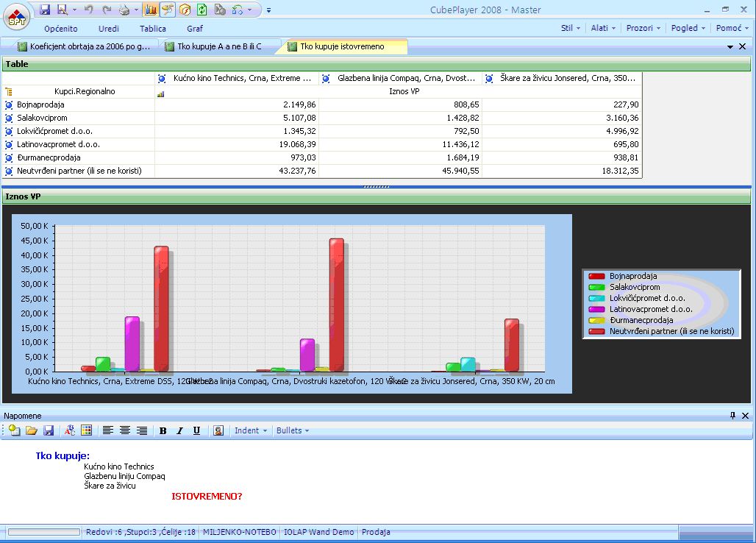The image size is (756, 543).
Task: Click the Škare za živicu Jonsered column header
Action: pos(562,78)
